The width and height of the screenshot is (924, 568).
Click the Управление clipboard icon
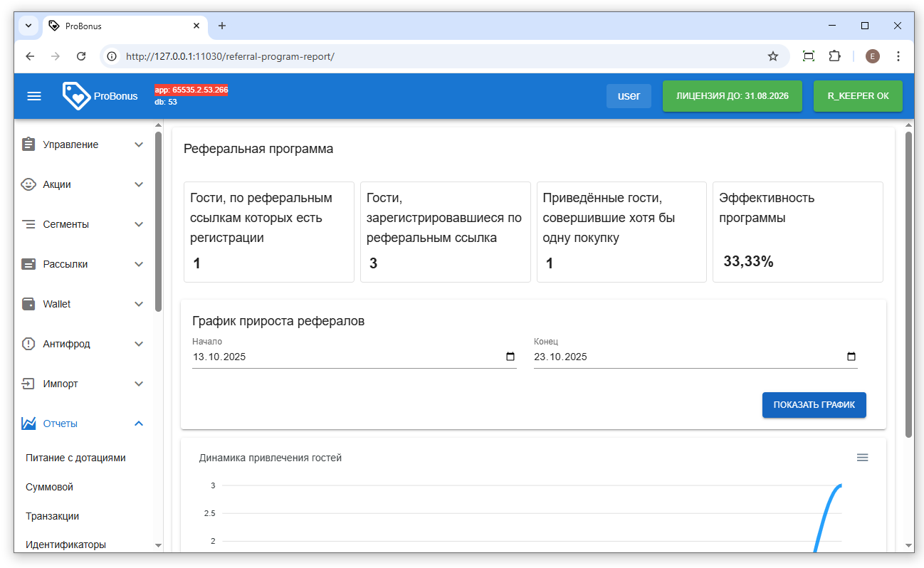click(x=28, y=144)
